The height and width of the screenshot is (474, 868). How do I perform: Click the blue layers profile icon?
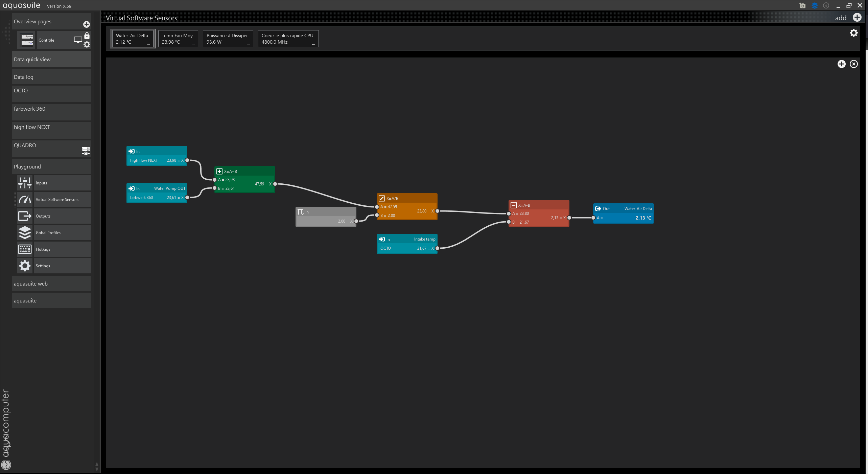click(815, 5)
